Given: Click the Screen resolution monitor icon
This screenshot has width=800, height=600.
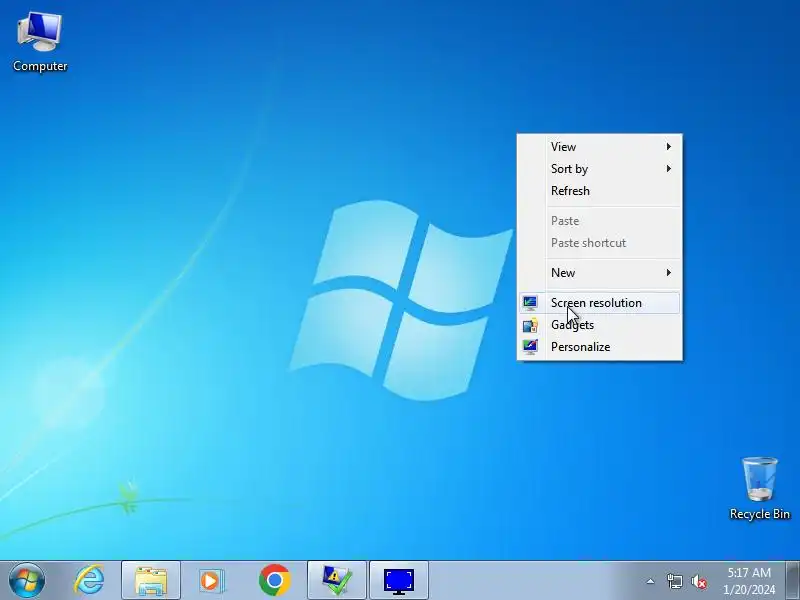Looking at the screenshot, I should click(x=530, y=303).
